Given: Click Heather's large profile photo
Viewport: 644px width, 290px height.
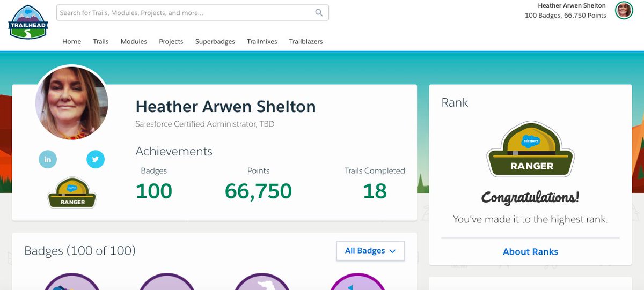Looking at the screenshot, I should click(72, 103).
